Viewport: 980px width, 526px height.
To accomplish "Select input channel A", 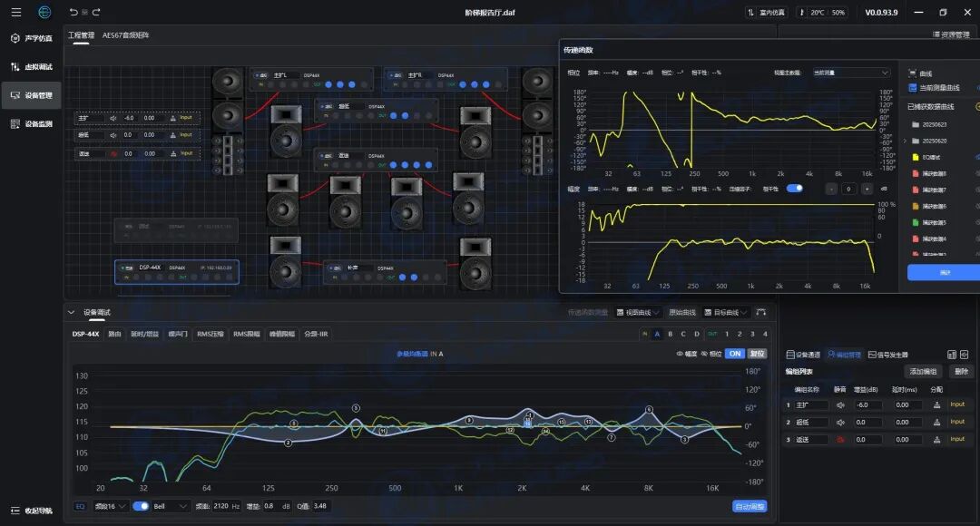I will pyautogui.click(x=657, y=335).
